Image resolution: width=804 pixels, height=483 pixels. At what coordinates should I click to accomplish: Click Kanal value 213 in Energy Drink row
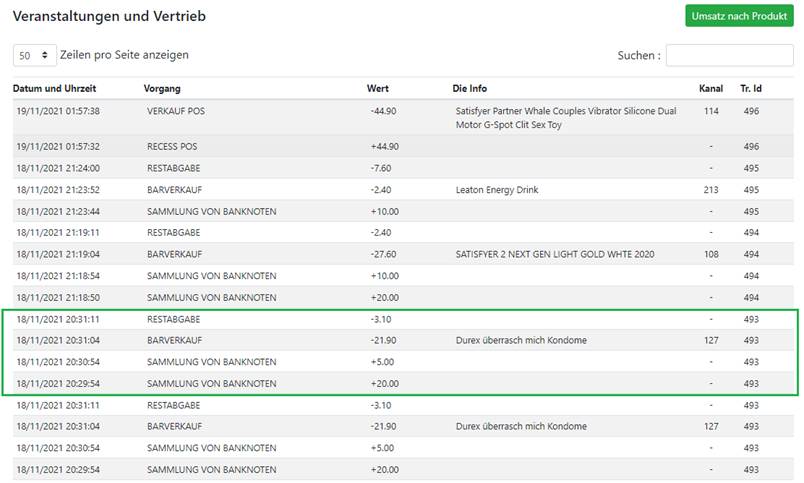click(711, 190)
